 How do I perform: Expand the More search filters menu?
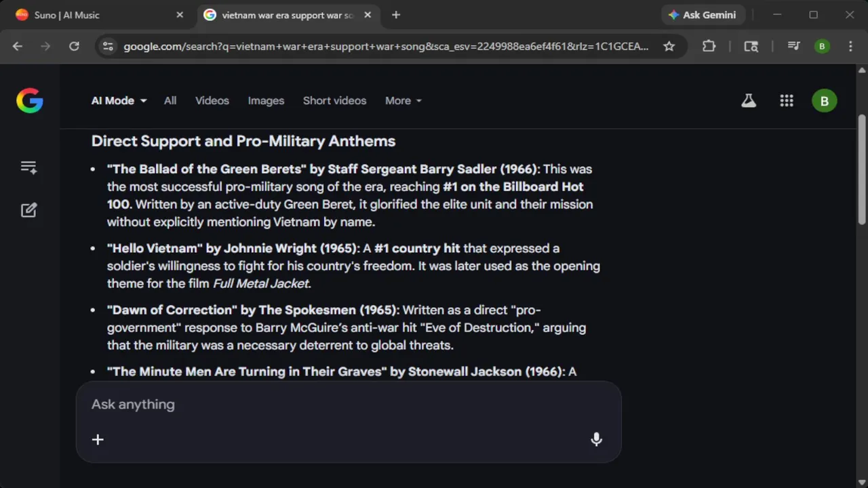click(403, 100)
